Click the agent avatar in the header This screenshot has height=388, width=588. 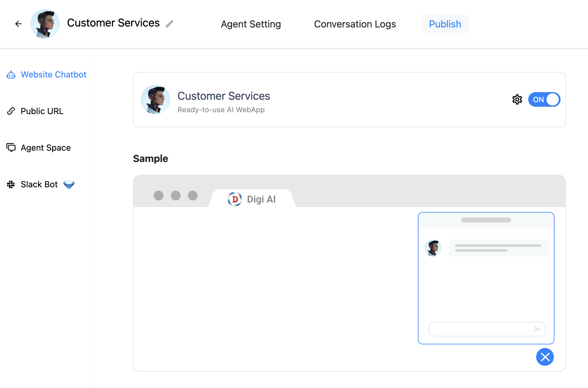pos(45,24)
